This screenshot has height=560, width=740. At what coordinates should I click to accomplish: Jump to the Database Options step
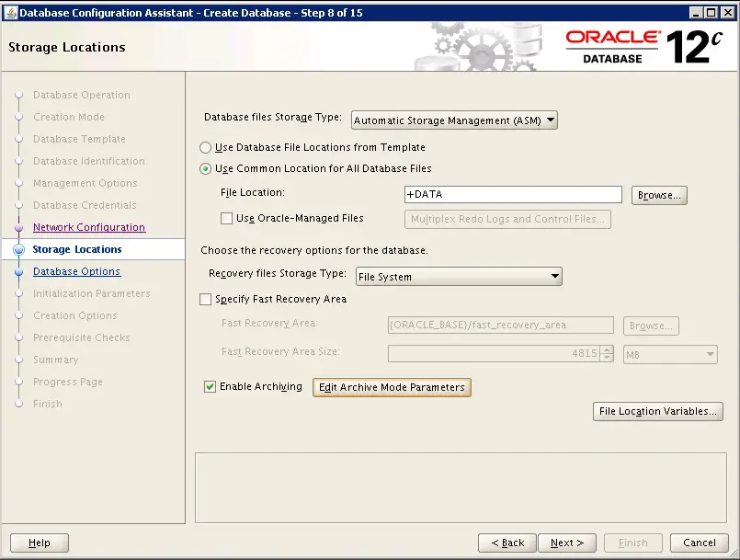pyautogui.click(x=77, y=271)
